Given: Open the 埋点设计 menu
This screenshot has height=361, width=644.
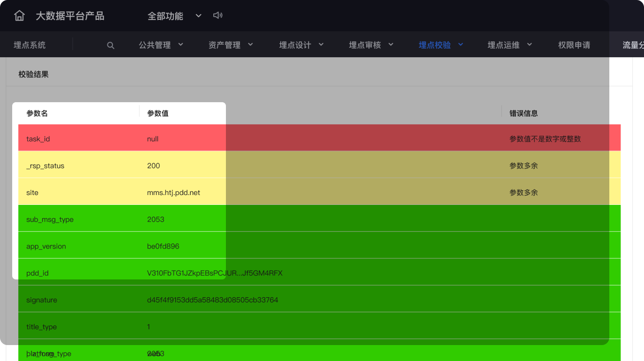Looking at the screenshot, I should (x=295, y=45).
